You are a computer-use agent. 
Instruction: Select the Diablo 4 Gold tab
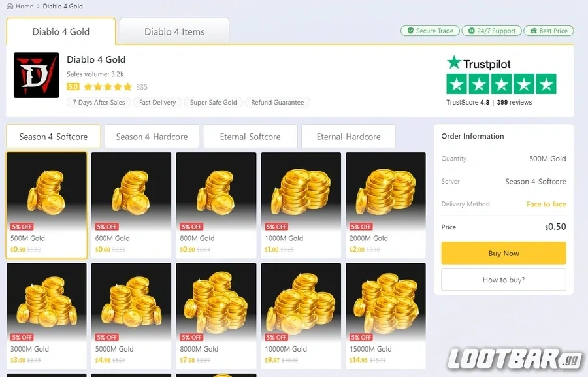pyautogui.click(x=61, y=31)
